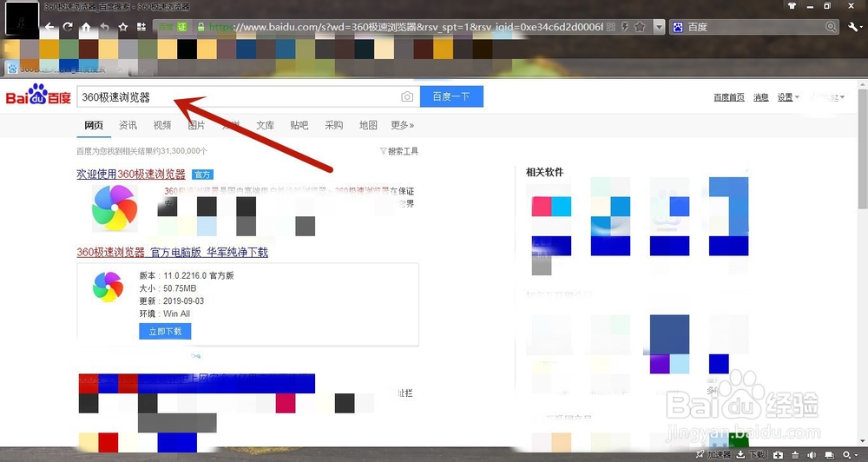
Task: Open the 搜索工具 filter
Action: [399, 151]
